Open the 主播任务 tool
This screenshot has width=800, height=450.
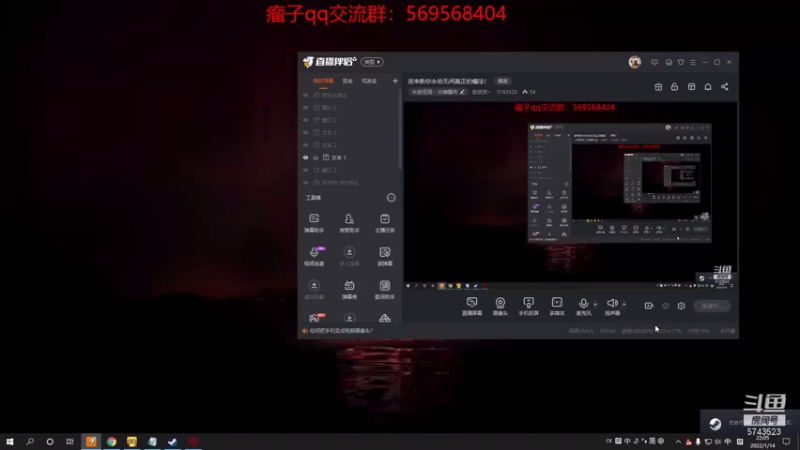click(x=385, y=223)
